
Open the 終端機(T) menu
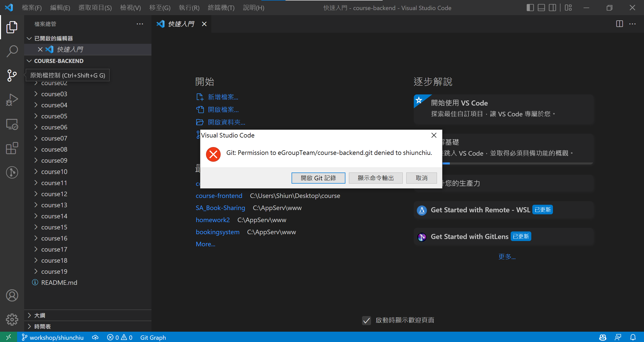pos(221,8)
